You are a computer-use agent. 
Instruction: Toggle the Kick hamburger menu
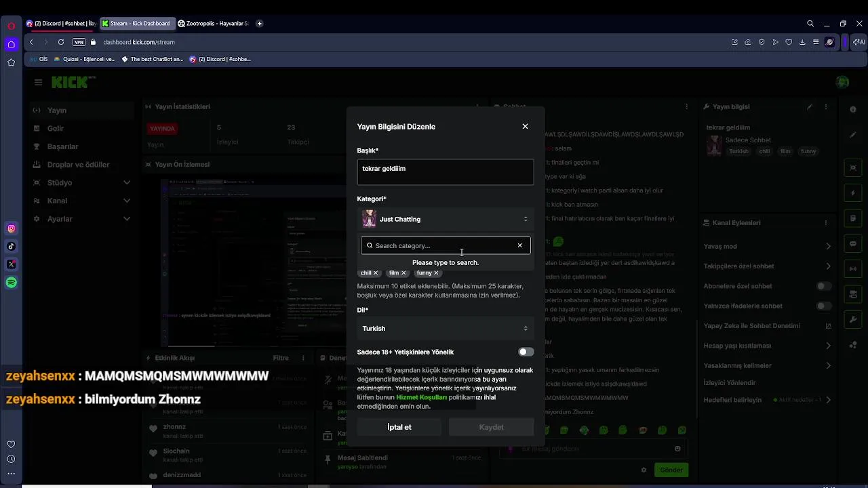(38, 82)
